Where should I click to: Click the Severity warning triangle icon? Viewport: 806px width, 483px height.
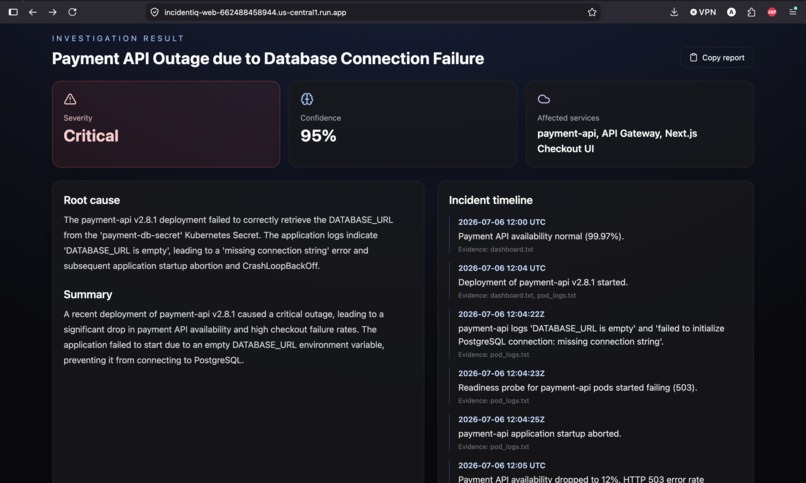pos(70,99)
